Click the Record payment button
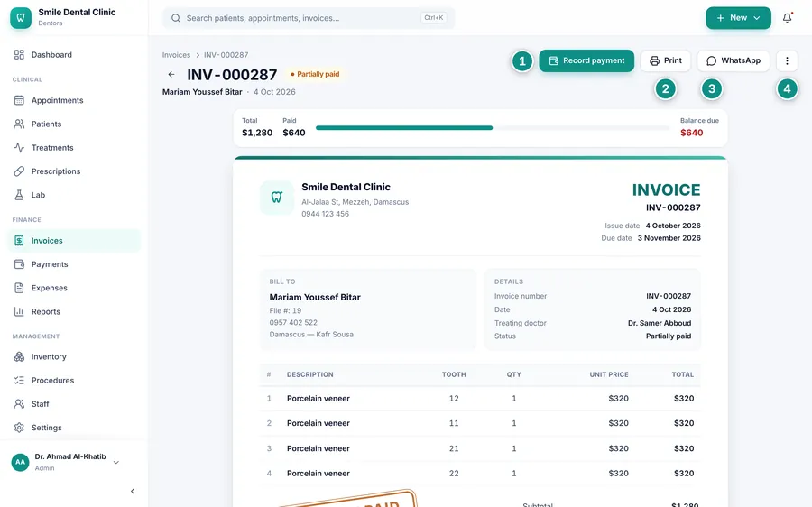 pos(586,60)
